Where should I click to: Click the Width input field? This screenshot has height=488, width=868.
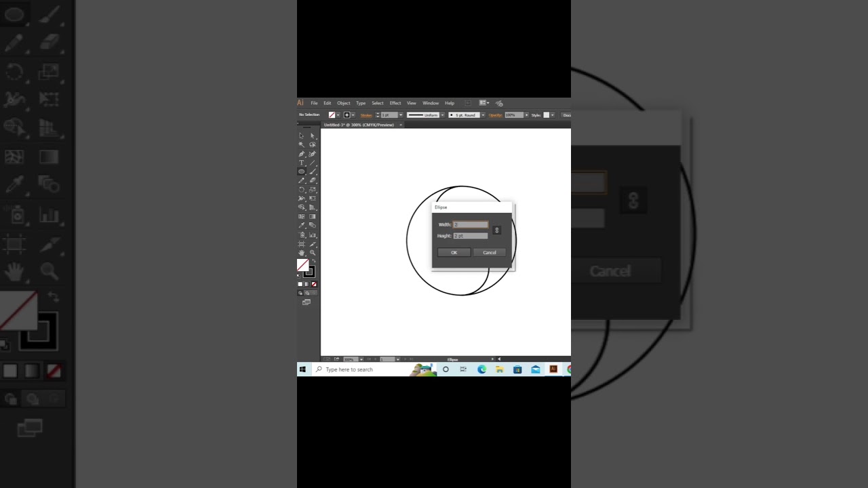coord(471,224)
